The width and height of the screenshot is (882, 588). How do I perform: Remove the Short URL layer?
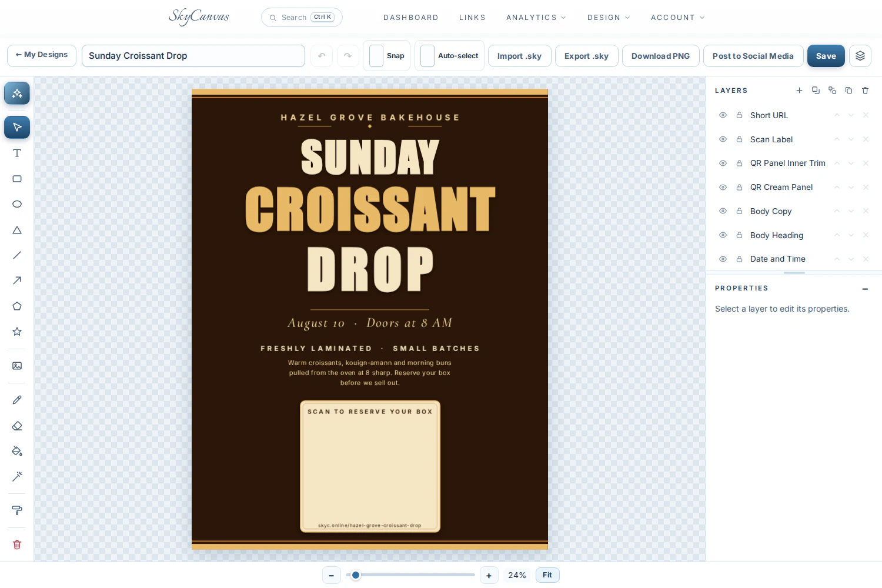tap(866, 115)
